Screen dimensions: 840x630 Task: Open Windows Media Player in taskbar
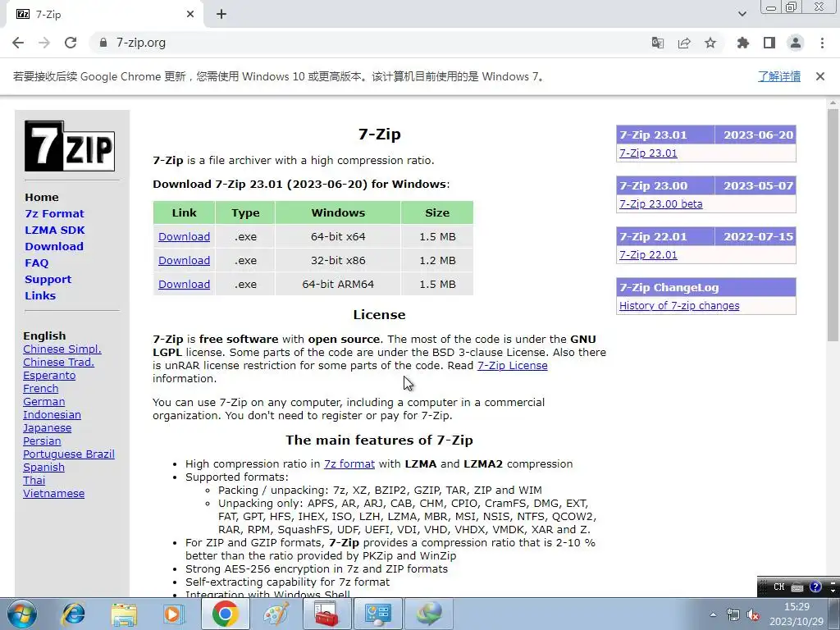pos(174,614)
